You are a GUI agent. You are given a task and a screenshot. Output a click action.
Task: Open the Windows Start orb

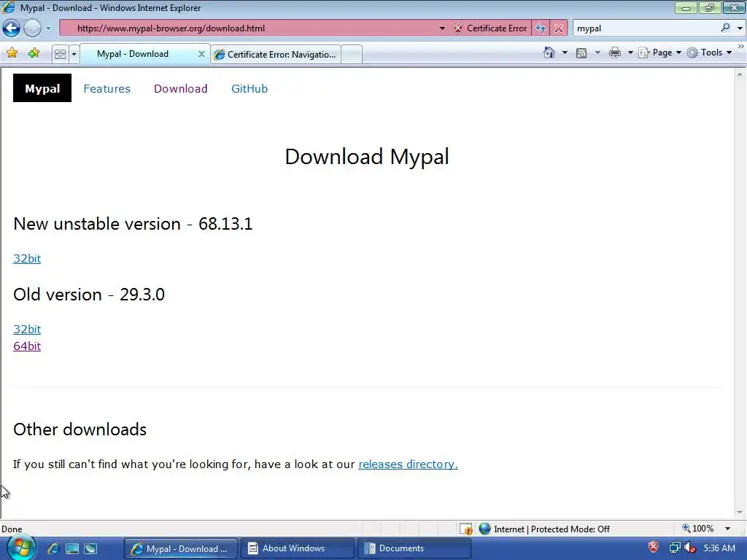pyautogui.click(x=20, y=548)
